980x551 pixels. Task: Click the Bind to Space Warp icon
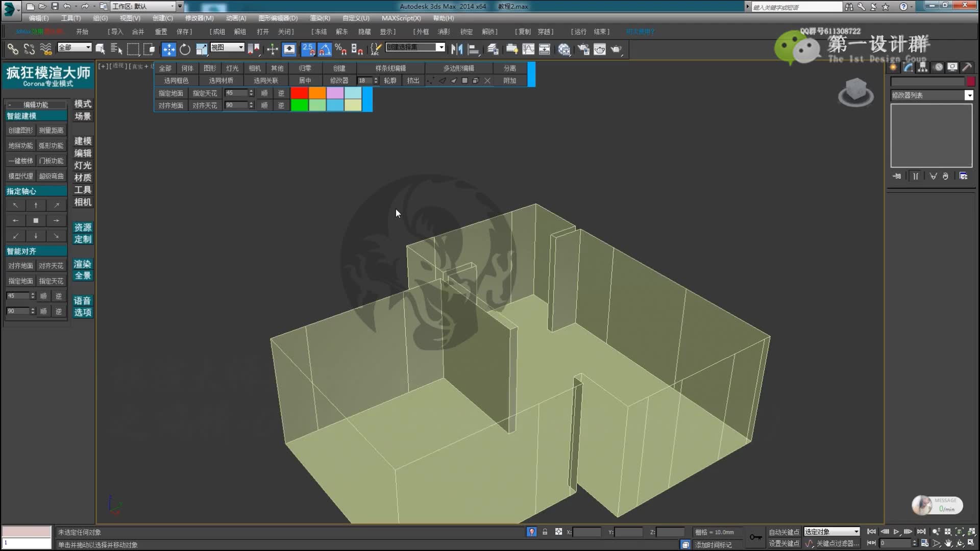tap(46, 49)
